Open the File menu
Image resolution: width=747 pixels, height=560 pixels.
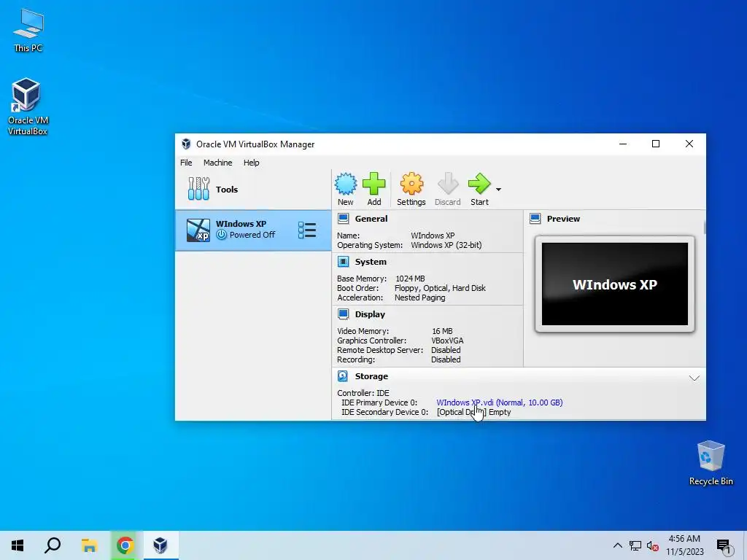(186, 163)
